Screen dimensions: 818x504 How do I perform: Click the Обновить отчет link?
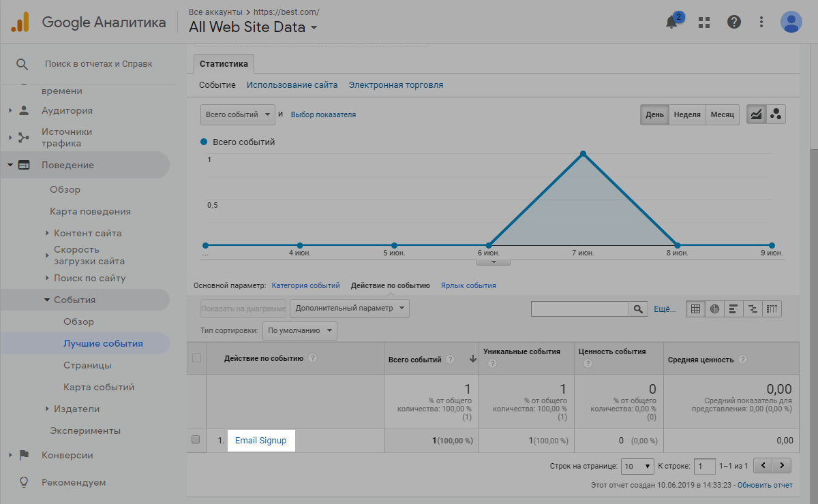[765, 485]
